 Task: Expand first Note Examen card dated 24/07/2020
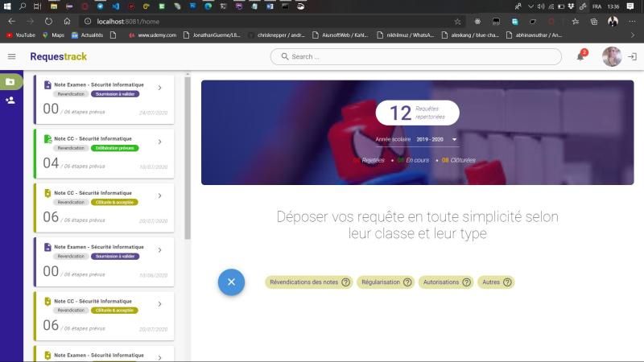tap(159, 88)
